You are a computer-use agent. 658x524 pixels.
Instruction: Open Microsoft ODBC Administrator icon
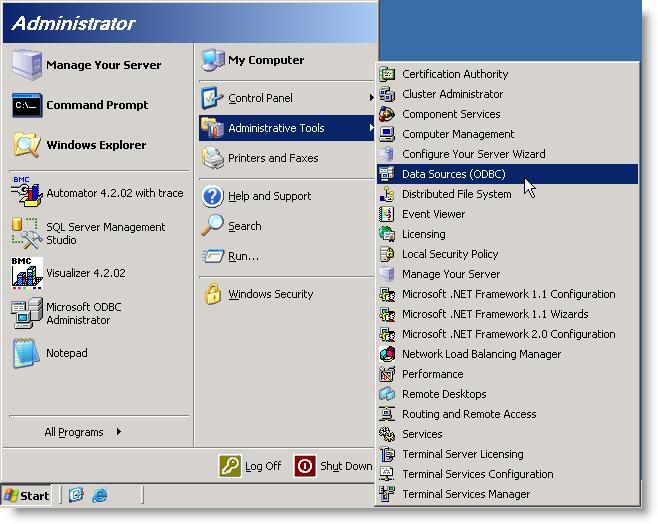pos(27,313)
